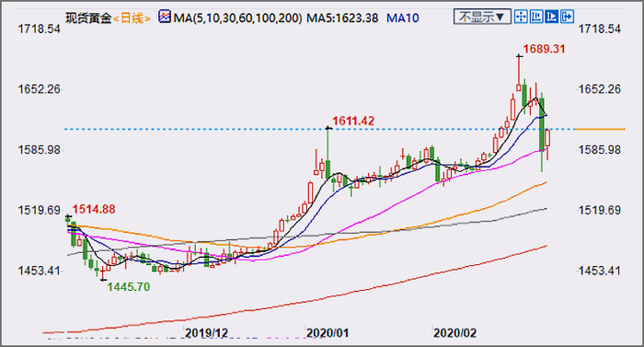Click the 1445.70 low price label

(129, 286)
